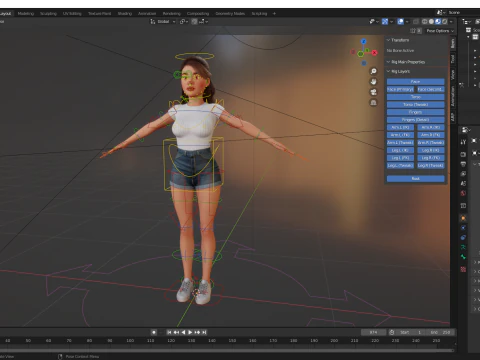Click the timeline Start frame field
Viewport: 480px width, 360px height.
click(411, 332)
